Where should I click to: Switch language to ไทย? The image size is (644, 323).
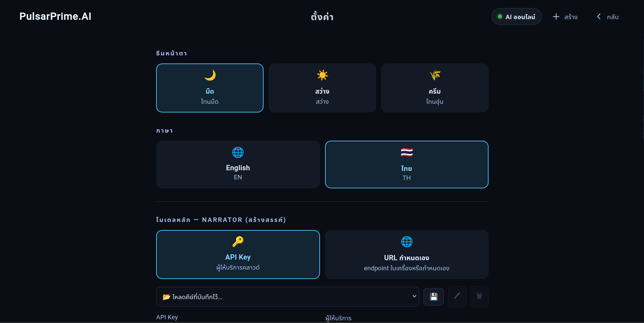407,165
